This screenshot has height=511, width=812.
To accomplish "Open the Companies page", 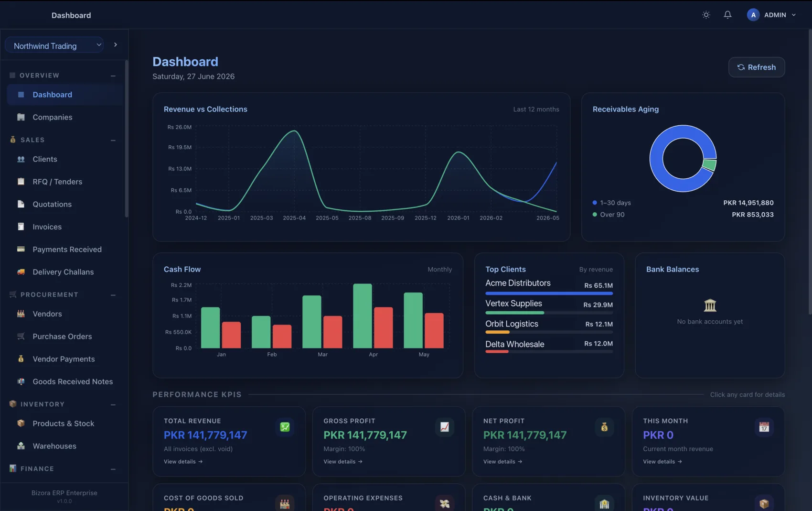I will point(65,117).
